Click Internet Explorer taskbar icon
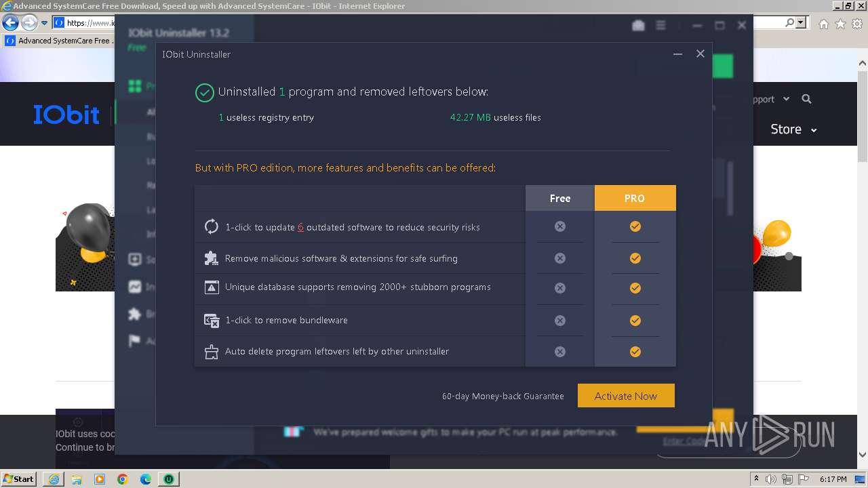The image size is (868, 488). (x=53, y=479)
